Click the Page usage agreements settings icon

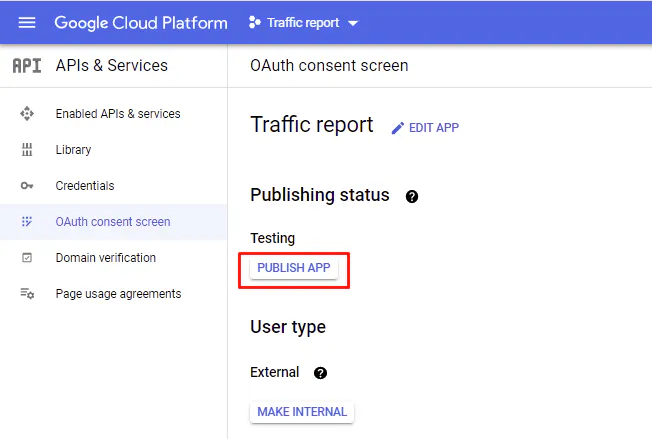point(27,294)
